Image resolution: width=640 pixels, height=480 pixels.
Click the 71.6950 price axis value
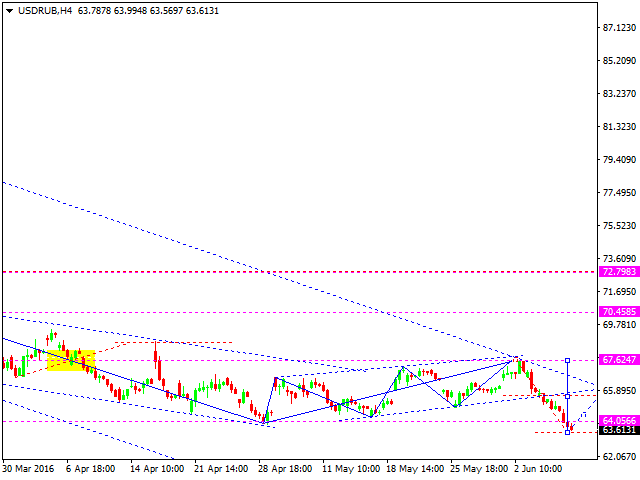tap(619, 291)
